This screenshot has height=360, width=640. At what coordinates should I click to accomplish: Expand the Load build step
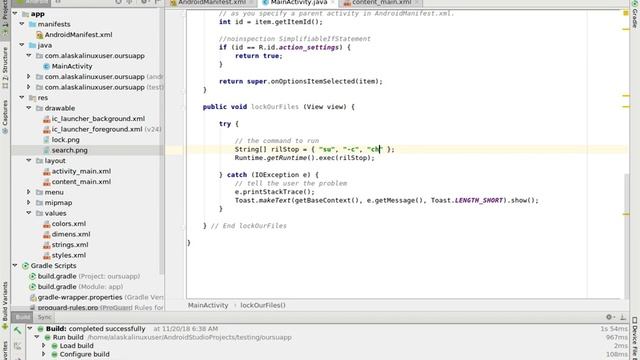coord(44,346)
